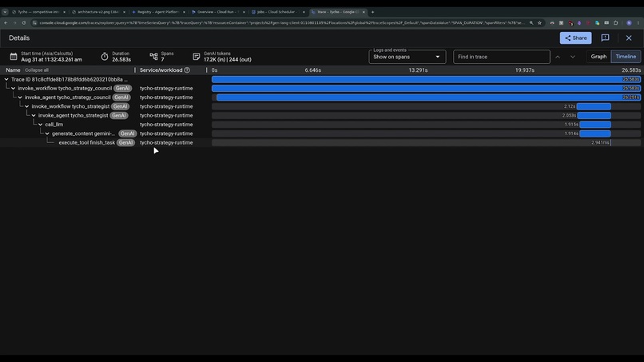
Task: Click the Service/workload column header
Action: pos(161,70)
